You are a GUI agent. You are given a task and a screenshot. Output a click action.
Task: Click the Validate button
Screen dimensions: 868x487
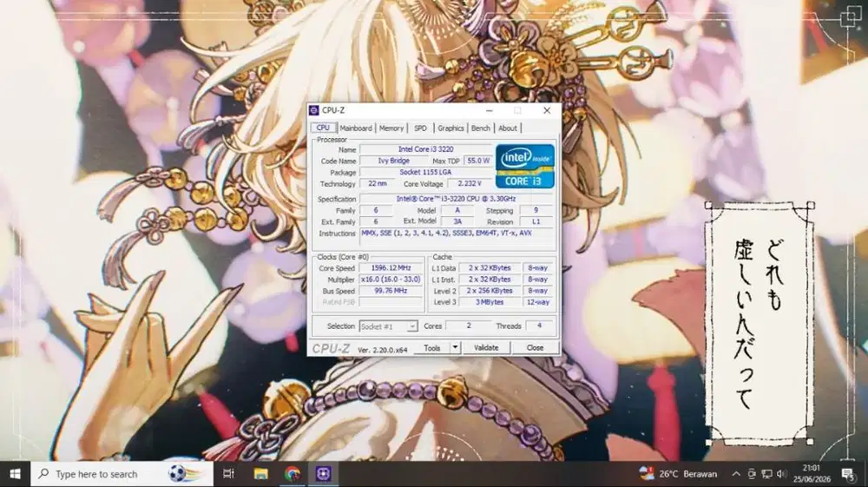486,347
